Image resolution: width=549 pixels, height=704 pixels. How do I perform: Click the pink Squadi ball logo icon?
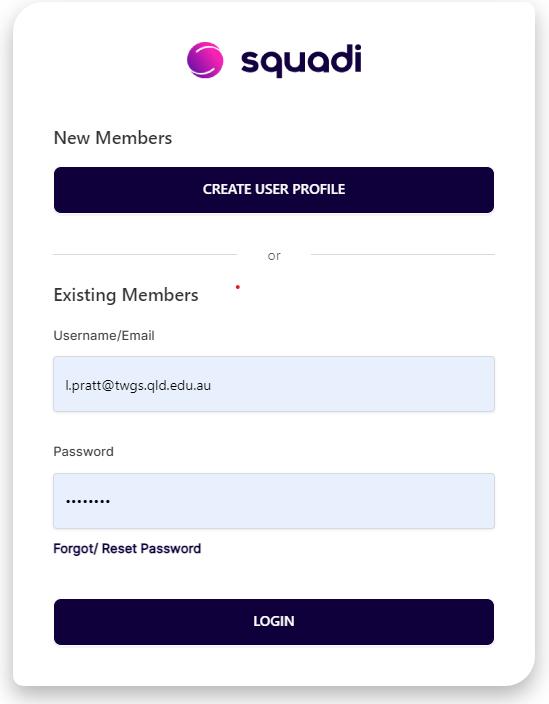tap(205, 60)
